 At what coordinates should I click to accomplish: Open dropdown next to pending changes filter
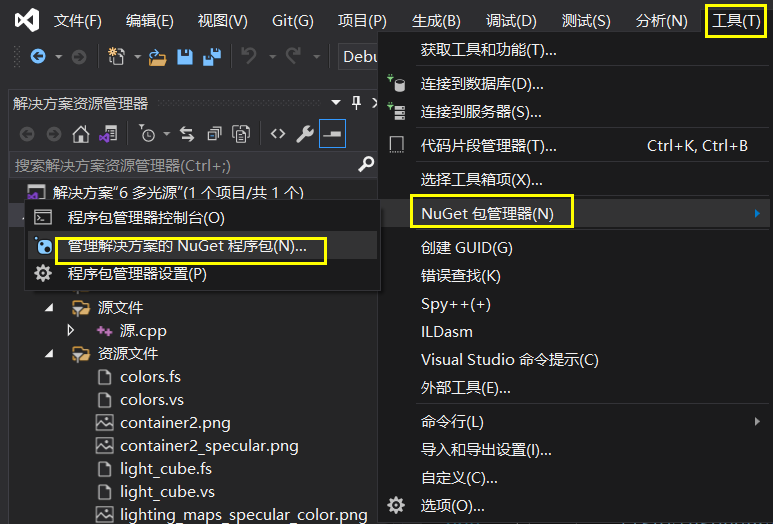167,134
